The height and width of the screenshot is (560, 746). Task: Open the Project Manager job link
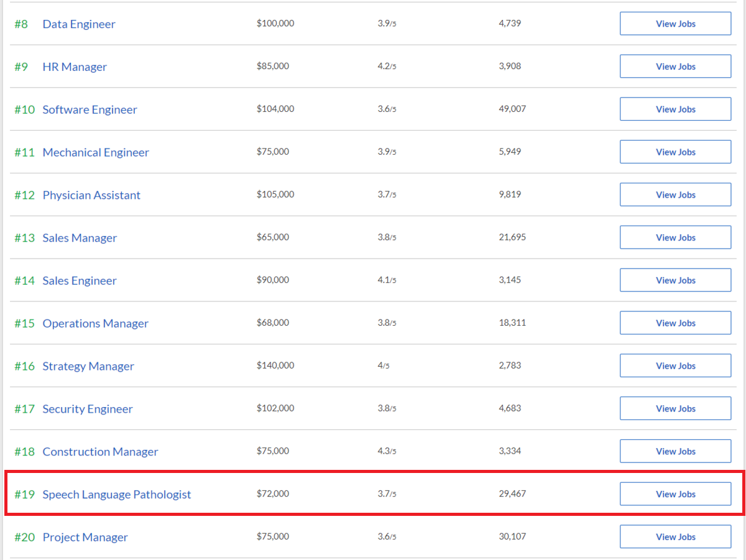pos(85,538)
